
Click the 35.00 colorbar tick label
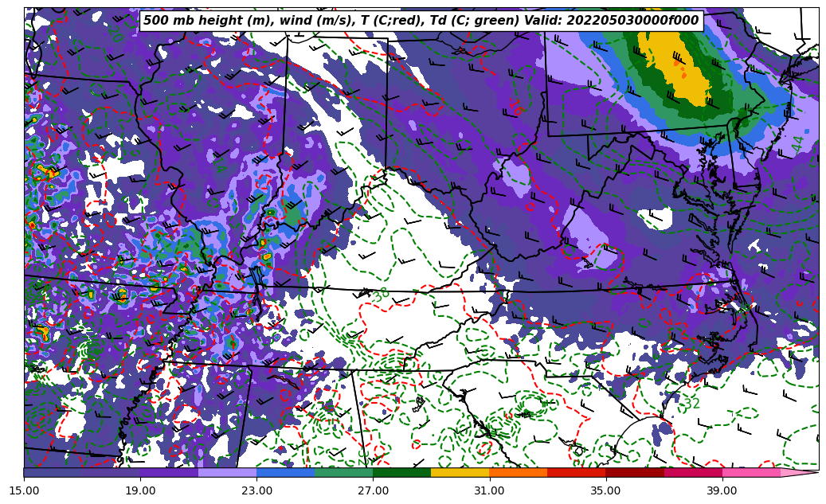point(605,490)
